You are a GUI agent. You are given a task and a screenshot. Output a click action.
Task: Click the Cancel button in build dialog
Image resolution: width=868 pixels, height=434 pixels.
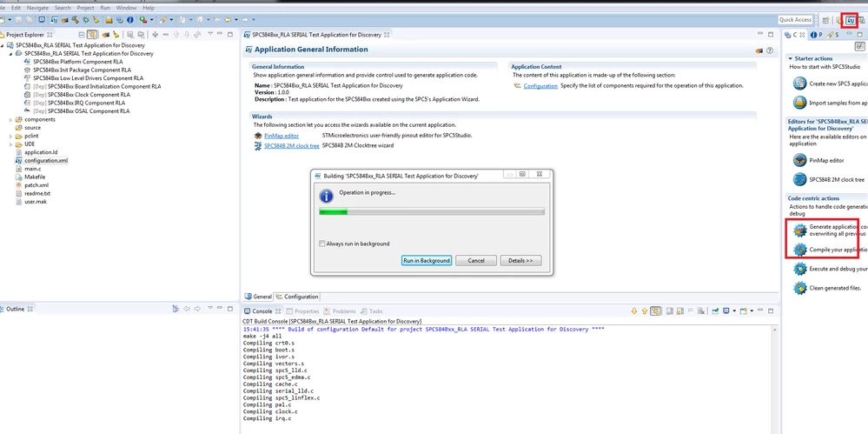coord(476,261)
